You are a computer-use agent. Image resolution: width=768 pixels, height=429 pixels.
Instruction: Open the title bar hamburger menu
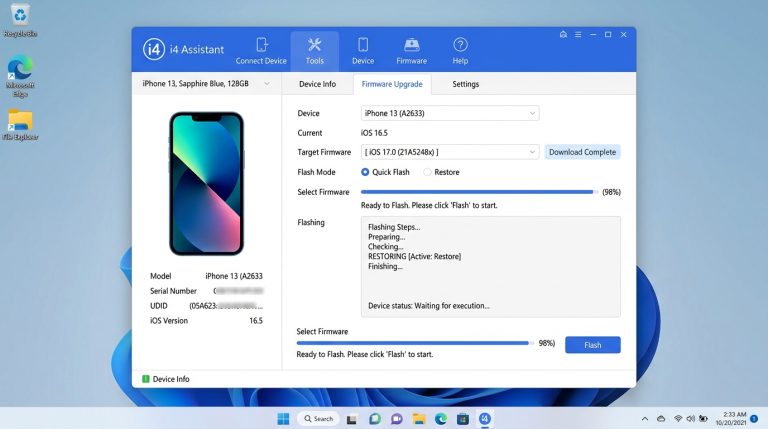tap(578, 34)
